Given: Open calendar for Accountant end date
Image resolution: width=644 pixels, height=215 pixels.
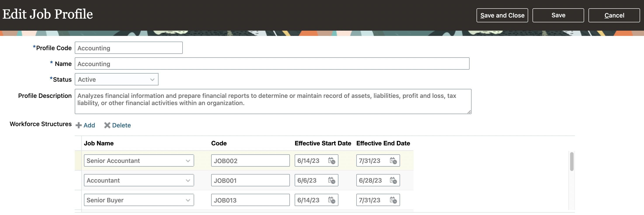Looking at the screenshot, I should [x=393, y=180].
